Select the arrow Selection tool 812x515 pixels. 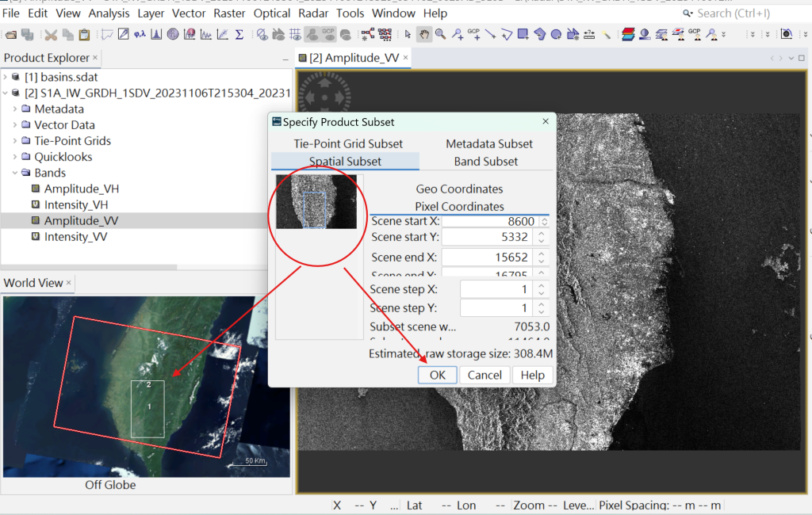(408, 35)
